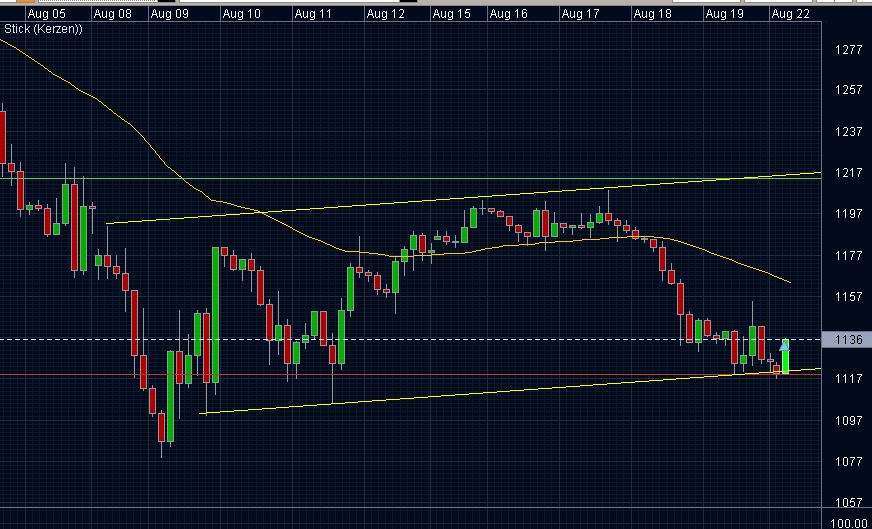
Task: Click the 1217 price axis label
Action: click(x=849, y=173)
